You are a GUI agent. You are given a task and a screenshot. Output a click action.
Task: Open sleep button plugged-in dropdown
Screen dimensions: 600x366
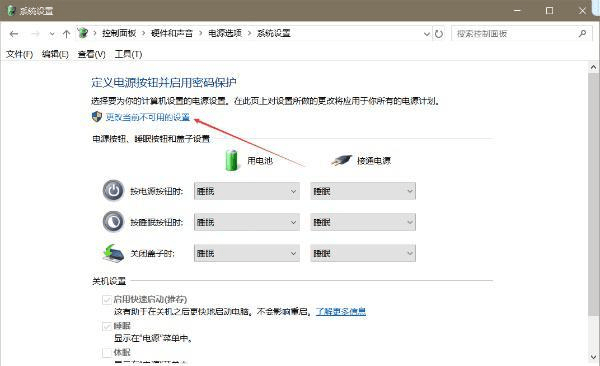point(363,222)
